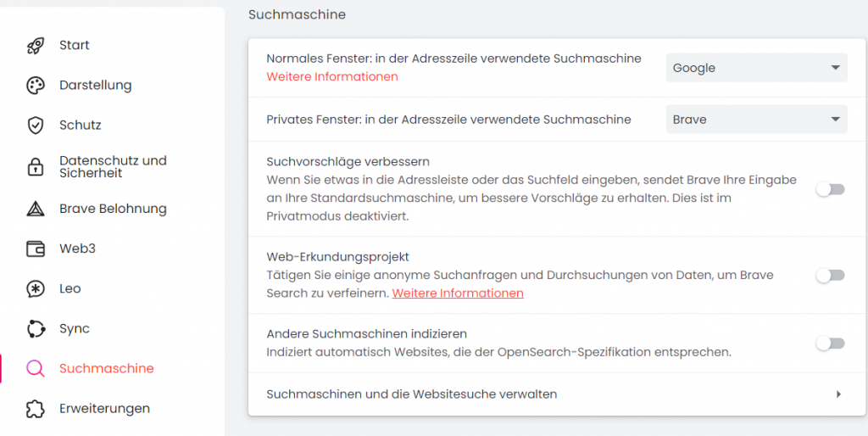Click the Leo asterisk icon
Screen dimensions: 868x436
tap(36, 288)
